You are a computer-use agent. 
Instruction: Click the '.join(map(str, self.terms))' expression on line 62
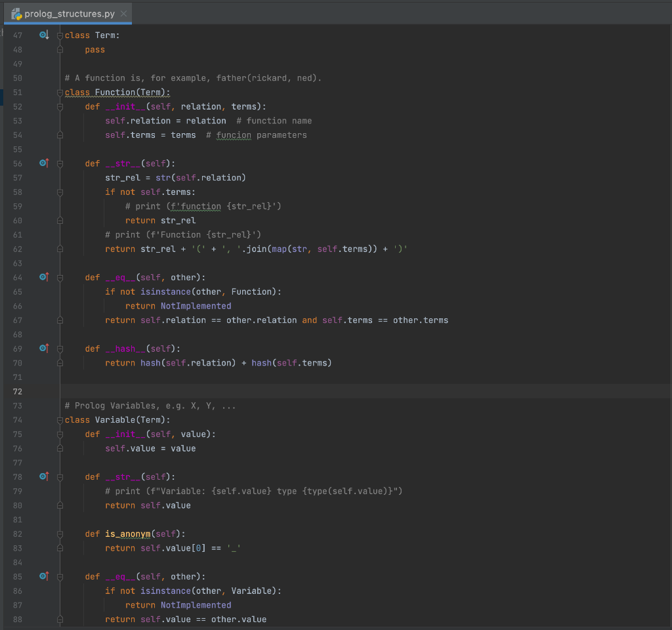310,249
